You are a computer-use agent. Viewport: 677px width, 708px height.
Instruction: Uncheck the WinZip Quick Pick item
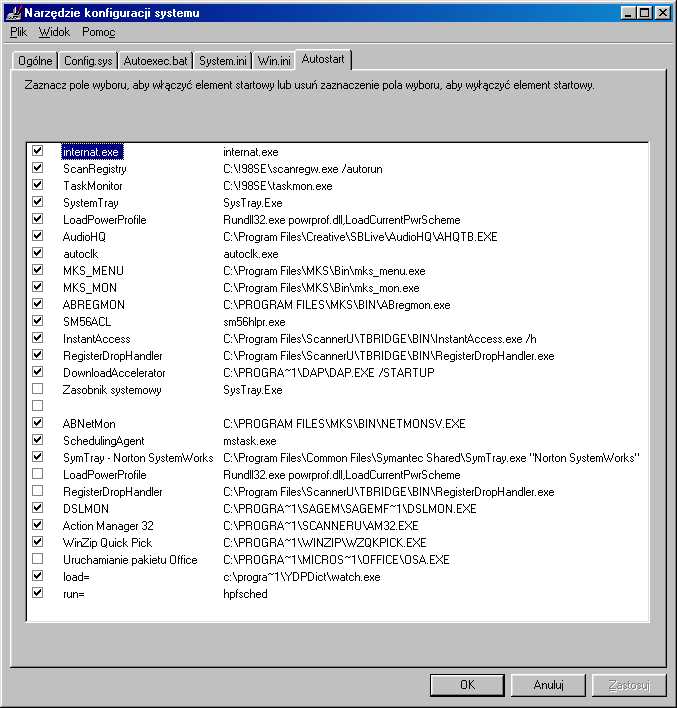coord(38,541)
